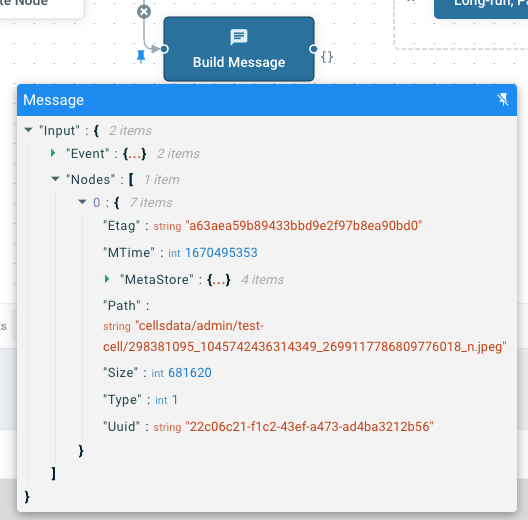Click the Path value cellsdata/admin/test-cell

[x=305, y=336]
